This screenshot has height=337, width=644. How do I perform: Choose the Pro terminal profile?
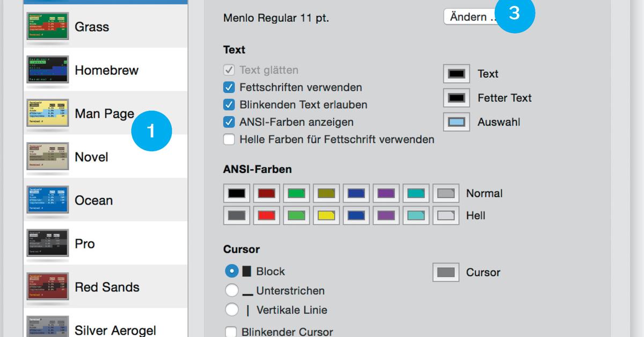[x=85, y=244]
